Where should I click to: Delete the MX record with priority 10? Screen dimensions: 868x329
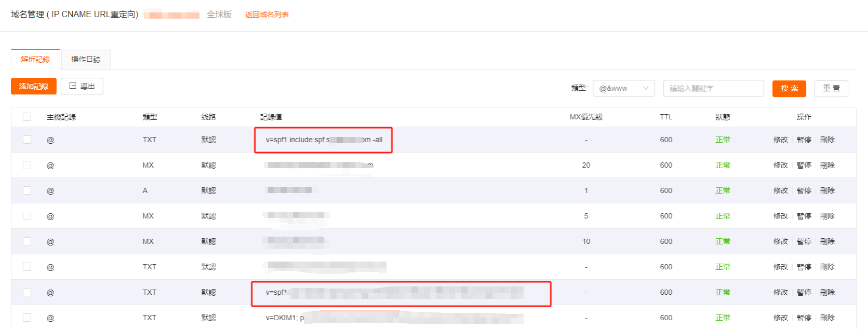click(x=827, y=241)
